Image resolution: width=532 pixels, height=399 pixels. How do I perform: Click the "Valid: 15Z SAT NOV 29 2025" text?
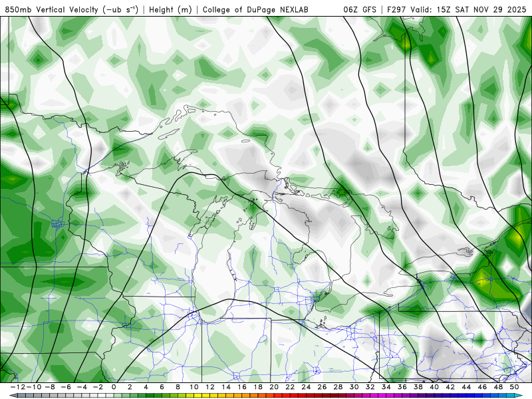(468, 9)
